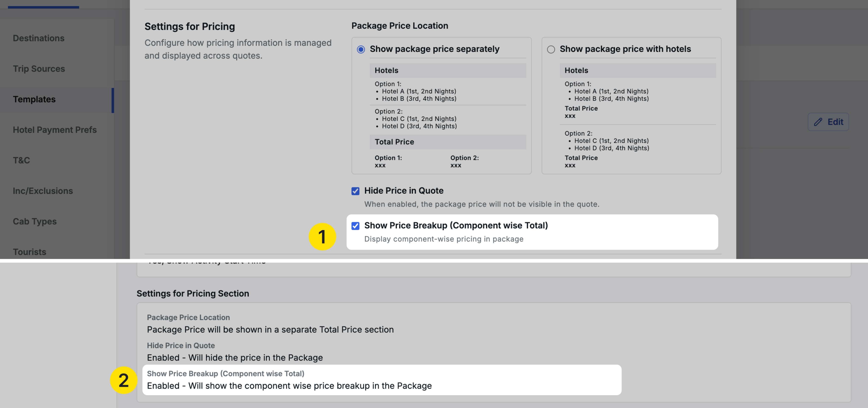Open Tourists sidebar section
This screenshot has width=868, height=408.
(29, 252)
